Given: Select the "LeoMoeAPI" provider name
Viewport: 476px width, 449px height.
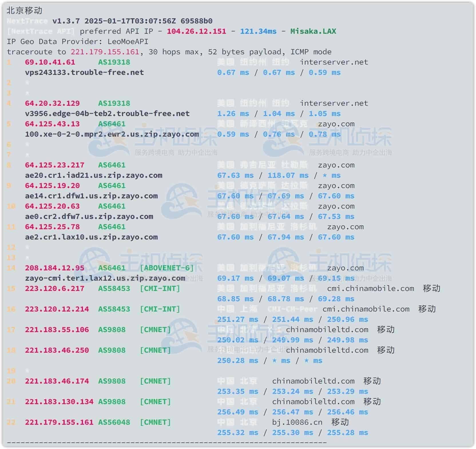Looking at the screenshot, I should 128,41.
